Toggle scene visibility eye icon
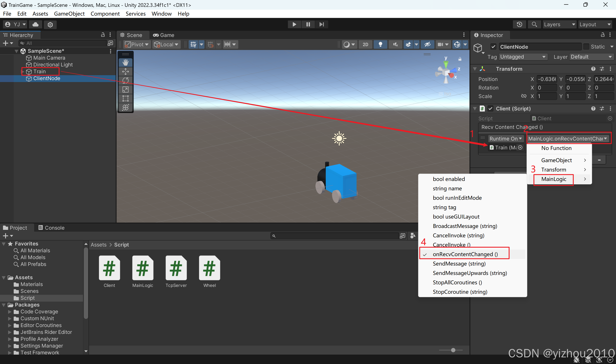This screenshot has height=364, width=616. (427, 44)
